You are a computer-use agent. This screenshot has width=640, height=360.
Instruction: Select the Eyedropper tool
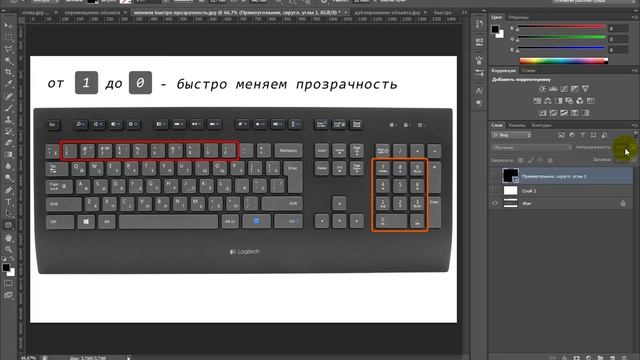(8, 84)
